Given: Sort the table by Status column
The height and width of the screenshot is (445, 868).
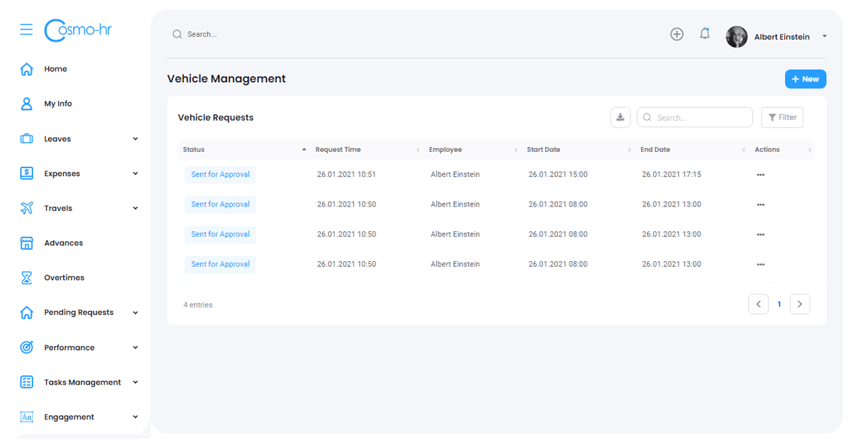Looking at the screenshot, I should (194, 150).
